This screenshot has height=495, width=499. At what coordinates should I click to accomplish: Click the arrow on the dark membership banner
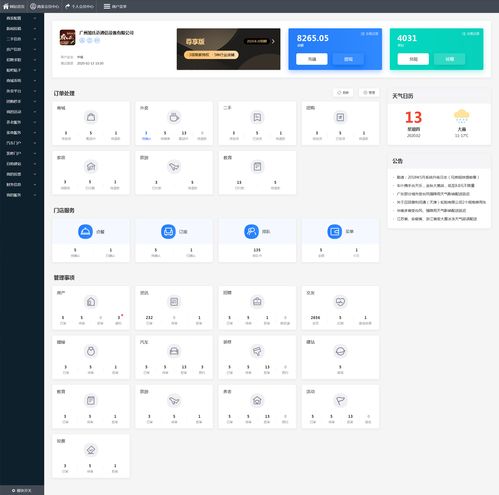(x=273, y=41)
